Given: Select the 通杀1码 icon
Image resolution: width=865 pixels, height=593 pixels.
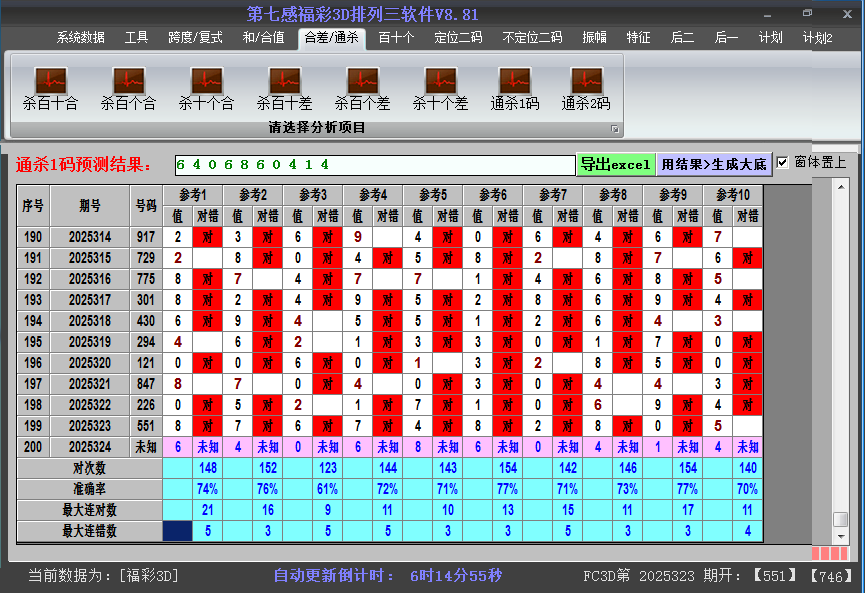Looking at the screenshot, I should click(x=515, y=82).
